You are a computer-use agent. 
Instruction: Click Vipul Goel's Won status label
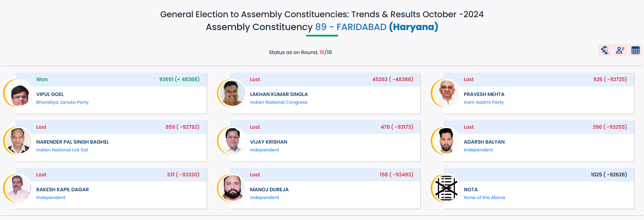42,79
